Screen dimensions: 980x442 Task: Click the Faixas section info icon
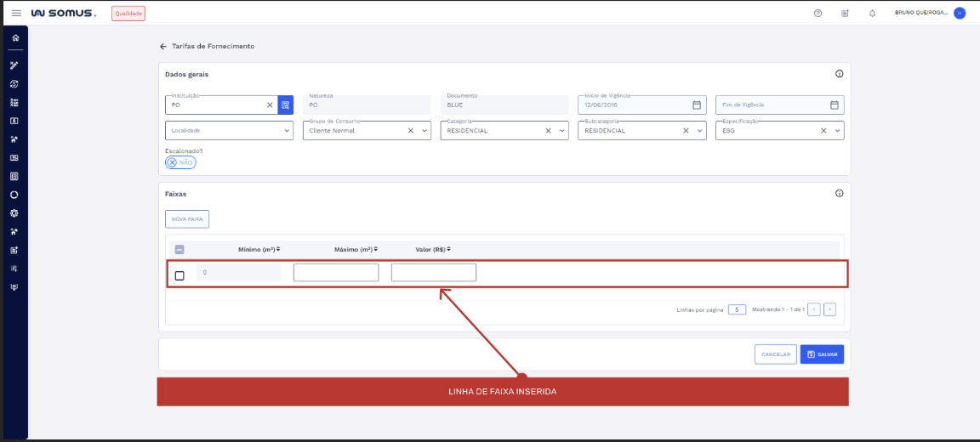(839, 193)
